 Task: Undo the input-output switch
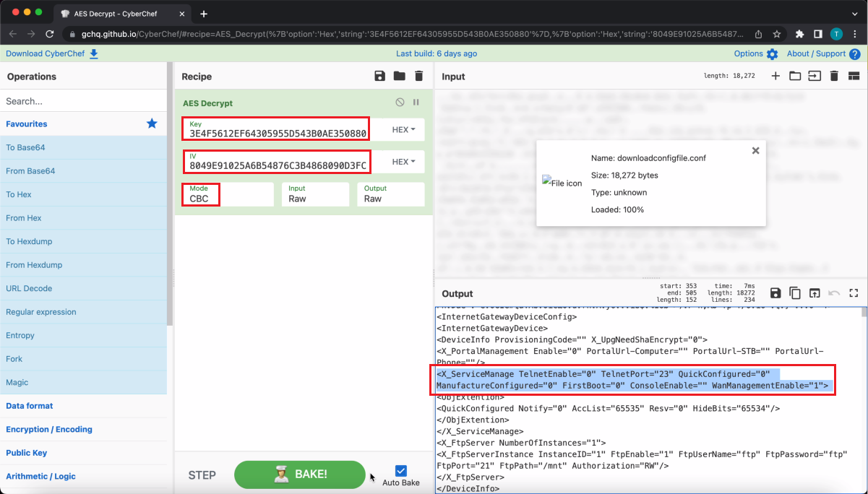tap(834, 293)
